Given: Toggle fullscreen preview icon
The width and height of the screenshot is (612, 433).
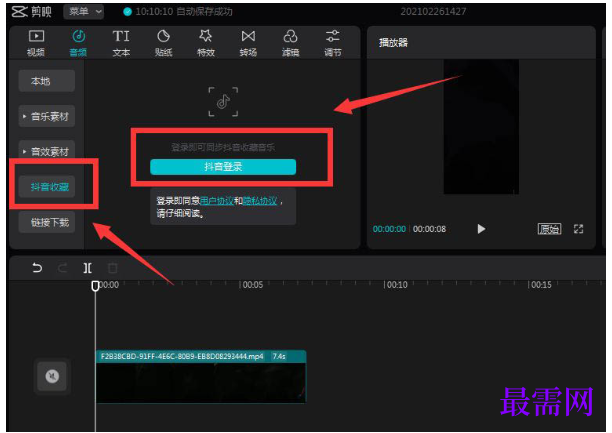Looking at the screenshot, I should 578,229.
